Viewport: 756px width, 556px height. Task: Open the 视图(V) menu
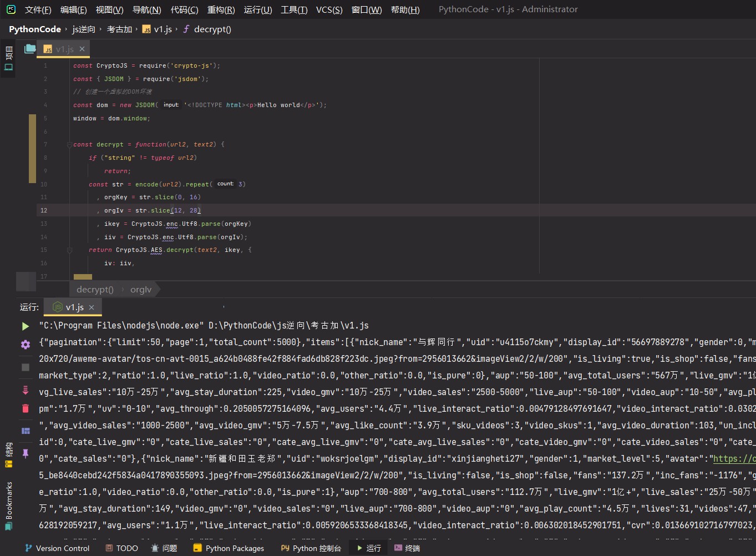pos(109,9)
